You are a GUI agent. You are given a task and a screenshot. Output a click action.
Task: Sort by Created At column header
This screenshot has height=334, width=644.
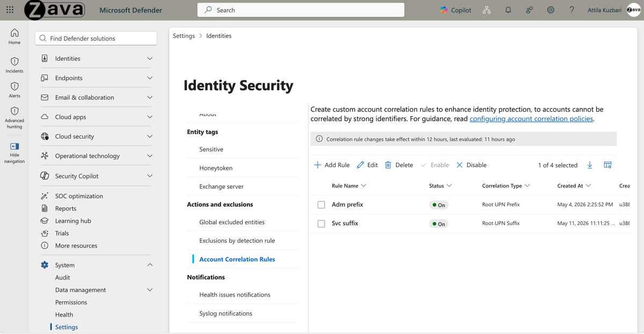pyautogui.click(x=574, y=186)
